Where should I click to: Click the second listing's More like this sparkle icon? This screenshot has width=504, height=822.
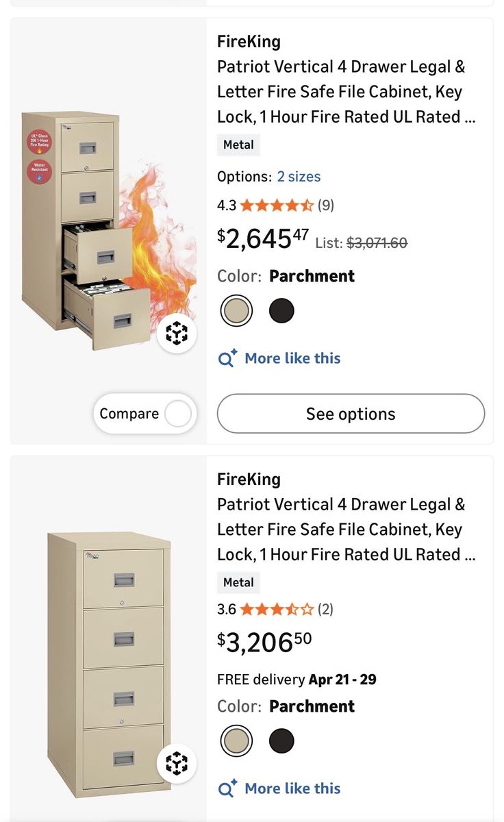227,788
